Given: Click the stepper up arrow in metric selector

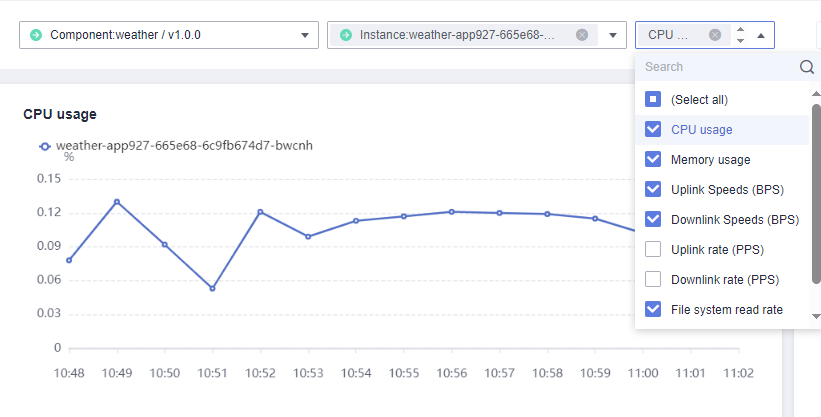Looking at the screenshot, I should tap(740, 30).
